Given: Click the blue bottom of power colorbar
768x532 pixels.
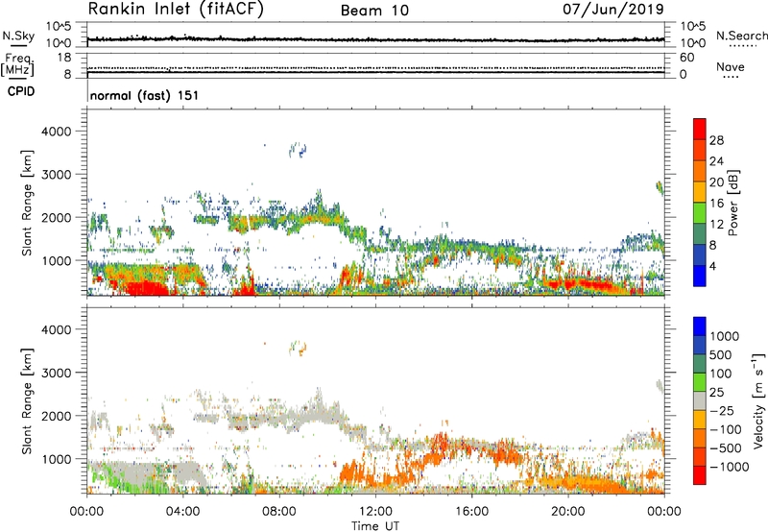Looking at the screenshot, I should [x=700, y=276].
